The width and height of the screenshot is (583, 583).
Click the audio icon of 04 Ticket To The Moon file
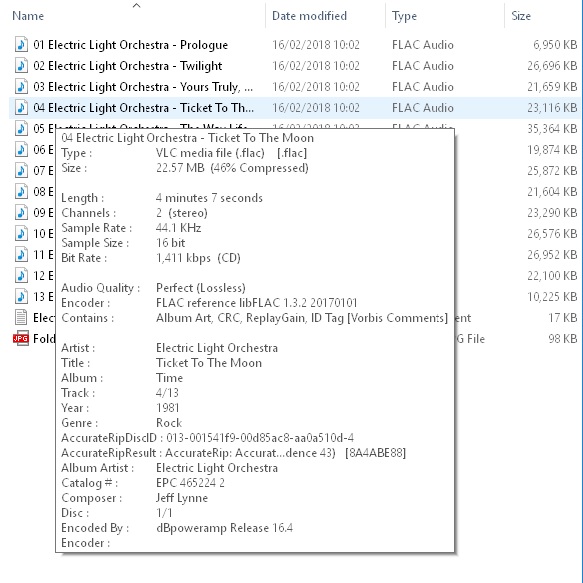point(21,107)
